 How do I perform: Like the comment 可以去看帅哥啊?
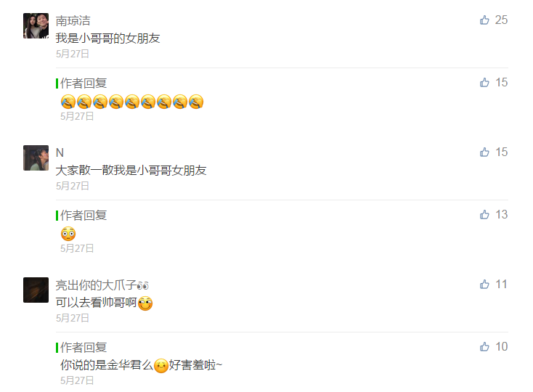click(484, 285)
